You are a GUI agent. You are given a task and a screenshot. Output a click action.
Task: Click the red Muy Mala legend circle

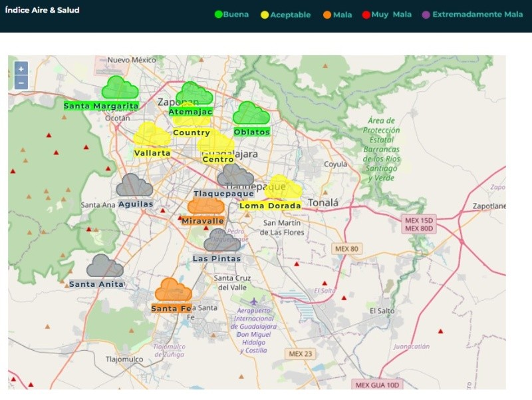(366, 15)
